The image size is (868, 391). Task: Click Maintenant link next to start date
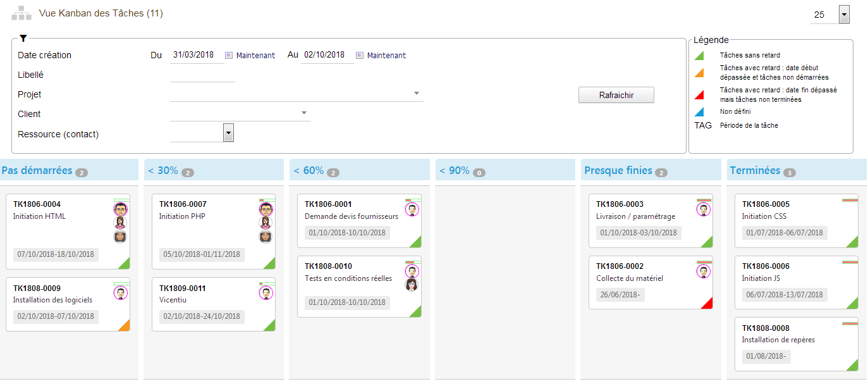point(255,55)
